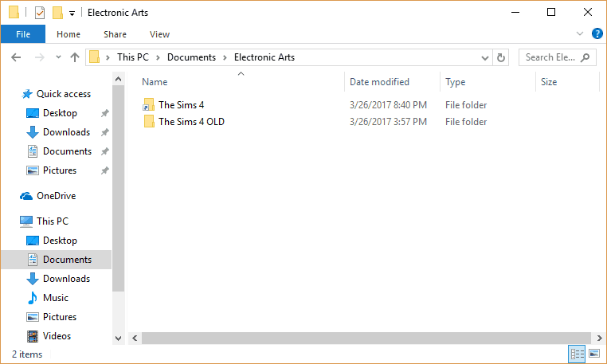Switch to details view in status bar
This screenshot has width=607, height=364.
pyautogui.click(x=577, y=354)
